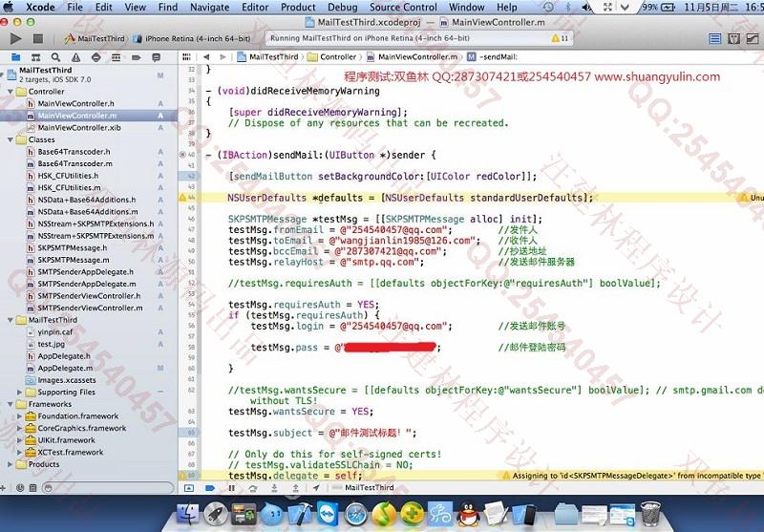
Task: Choose iPhone Retina (4-inch 64-bit) destination
Action: (192, 38)
